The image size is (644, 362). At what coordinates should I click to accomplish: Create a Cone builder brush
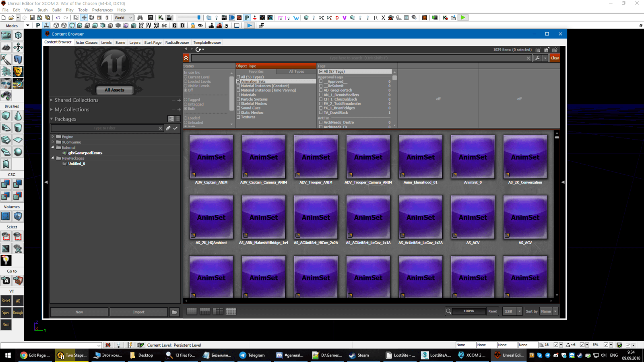(18, 116)
